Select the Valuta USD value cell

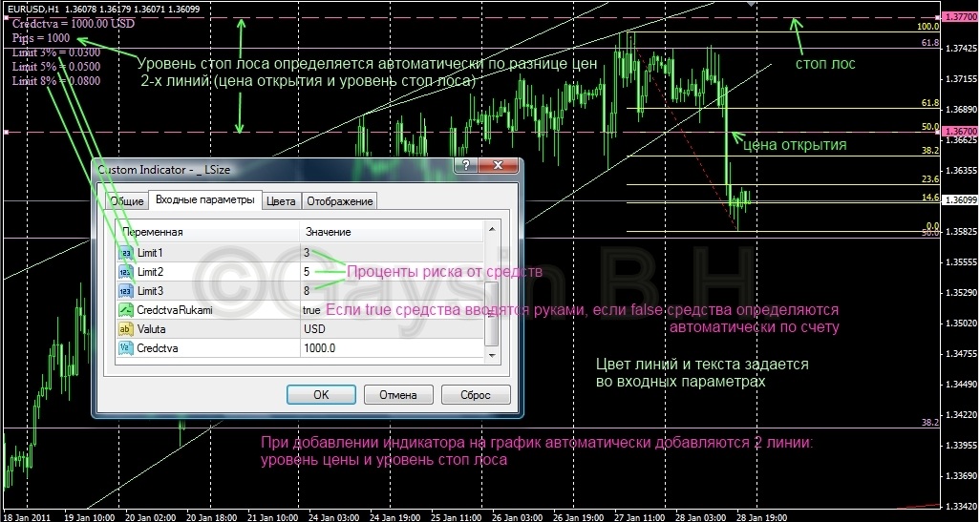(390, 329)
